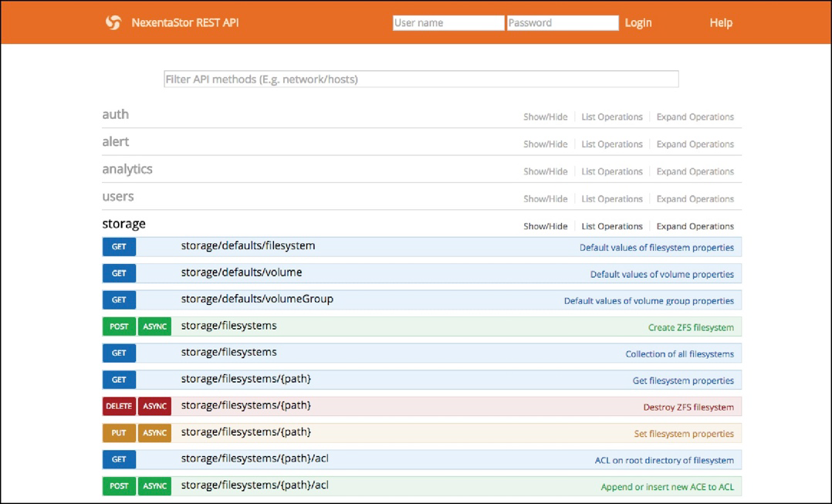Click ASYNC badge on Destroy ZFS filesystem row
832x504 pixels.
tap(154, 406)
